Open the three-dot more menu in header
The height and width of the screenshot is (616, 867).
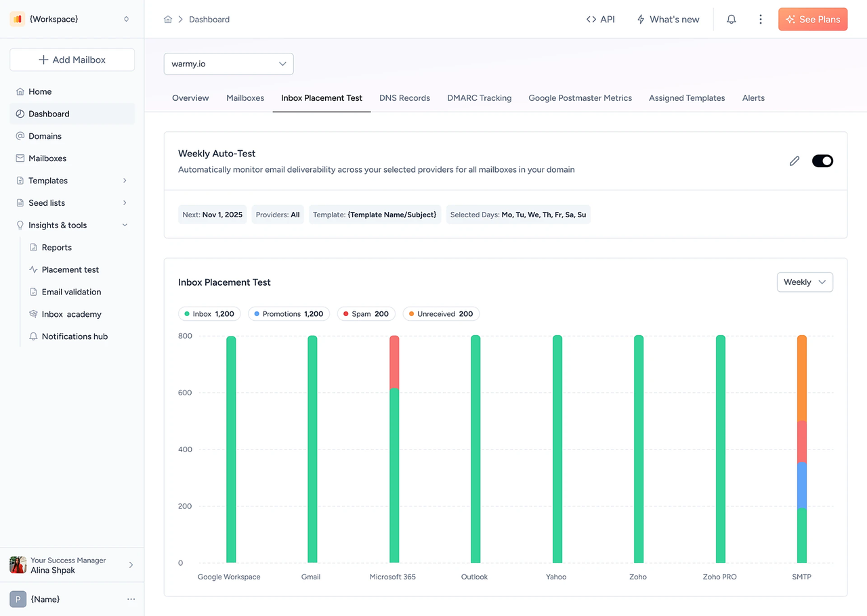point(761,20)
